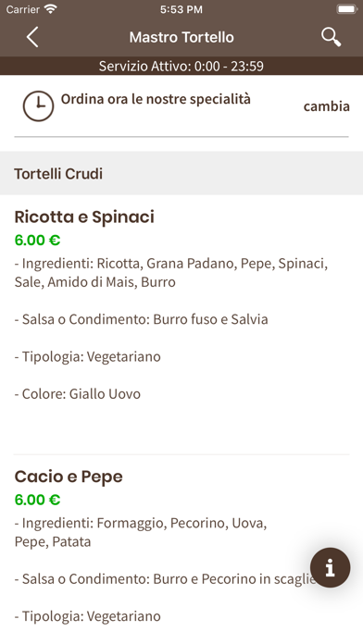The width and height of the screenshot is (363, 644).
Task: Tap the back arrow icon
Action: tap(32, 37)
